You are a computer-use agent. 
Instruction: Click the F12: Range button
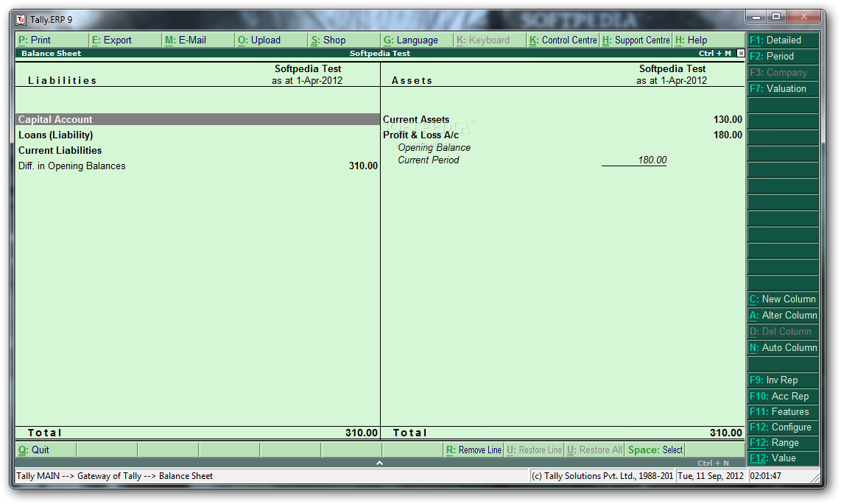click(783, 443)
